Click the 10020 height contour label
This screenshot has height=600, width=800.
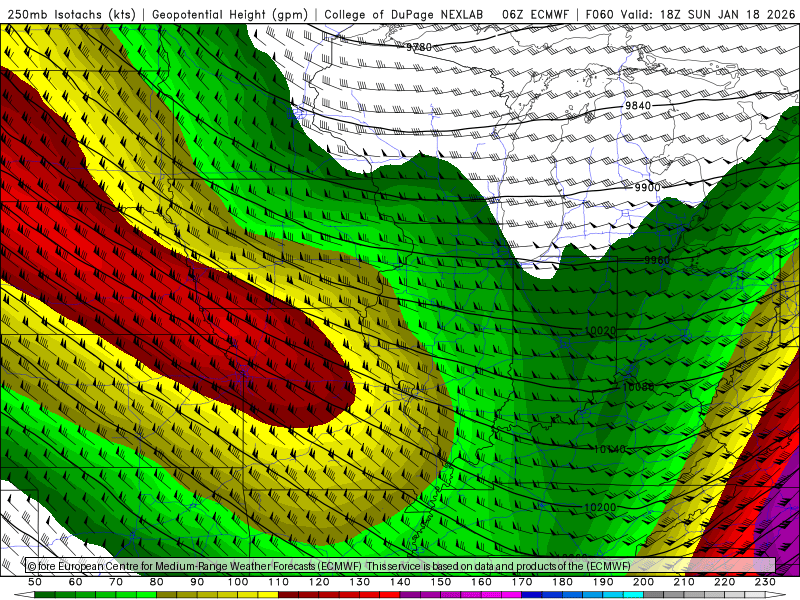click(600, 331)
